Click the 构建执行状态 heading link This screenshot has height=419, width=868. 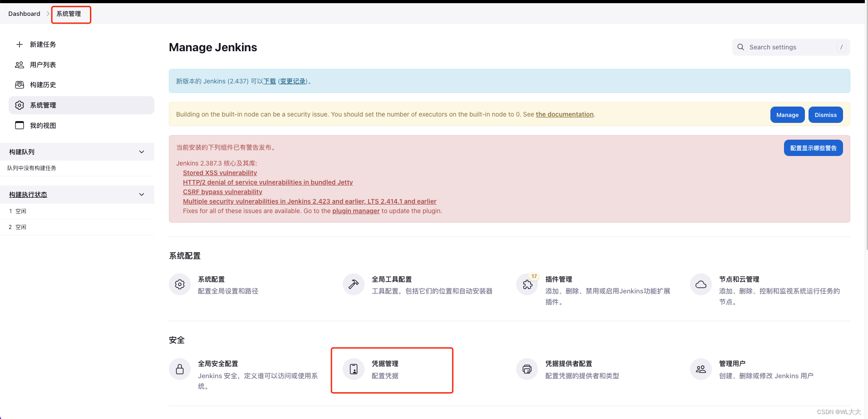pyautogui.click(x=28, y=195)
